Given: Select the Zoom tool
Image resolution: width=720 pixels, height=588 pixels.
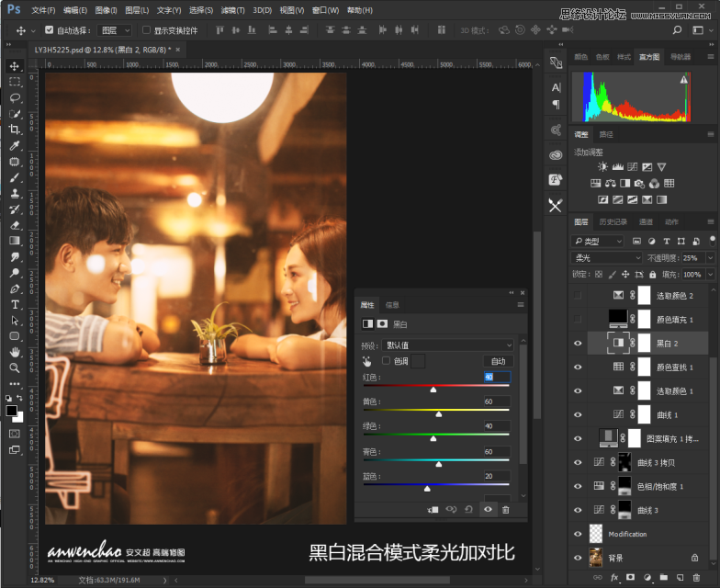Looking at the screenshot, I should tap(15, 367).
